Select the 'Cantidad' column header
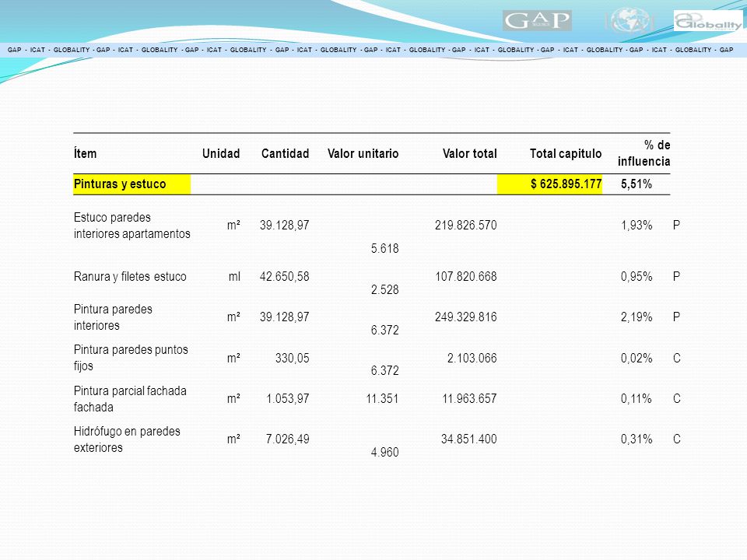Viewport: 747px width, 560px height. click(285, 154)
